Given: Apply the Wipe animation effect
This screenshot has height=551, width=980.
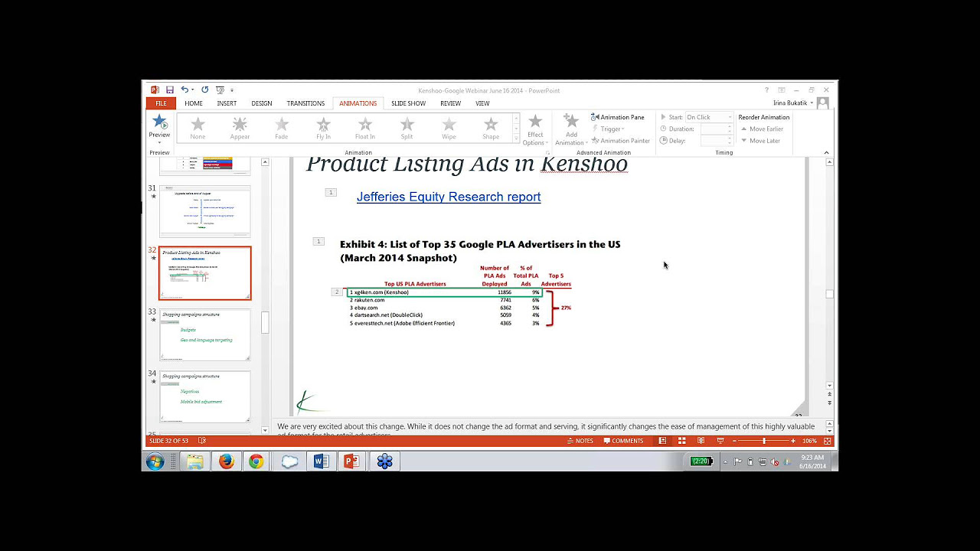Looking at the screenshot, I should click(x=449, y=129).
